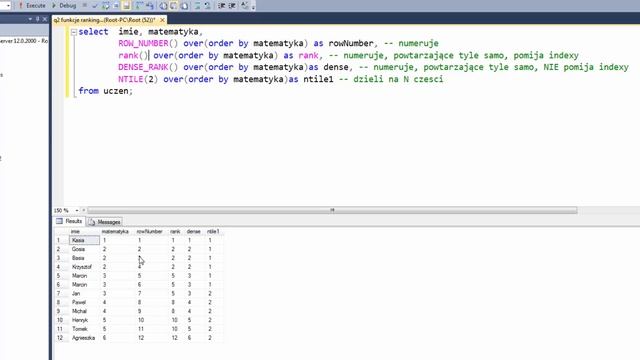
Task: Switch output to Results to Grid
Action: [x=173, y=6]
